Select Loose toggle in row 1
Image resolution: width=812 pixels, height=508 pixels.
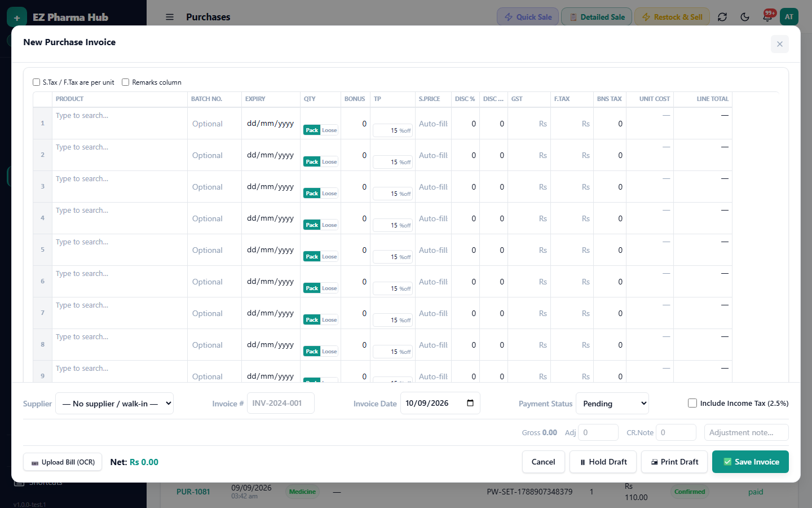point(329,130)
